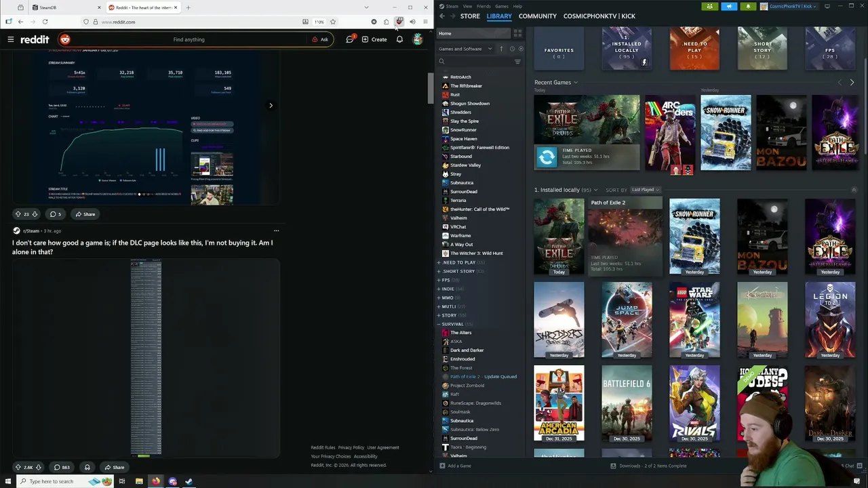Screen dimensions: 868x488
Task: Toggle sort by recent activity clock icon
Action: tap(512, 49)
